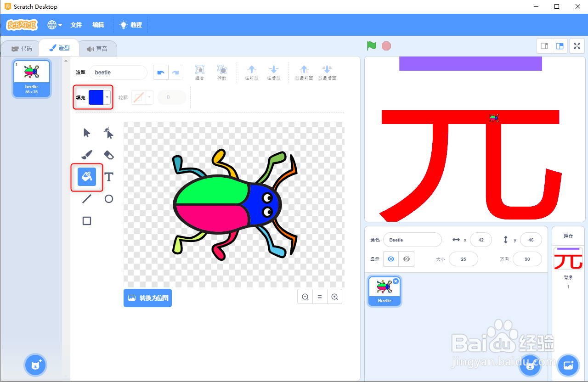Select the Fill (paint bucket) tool
588x382 pixels.
(86, 177)
